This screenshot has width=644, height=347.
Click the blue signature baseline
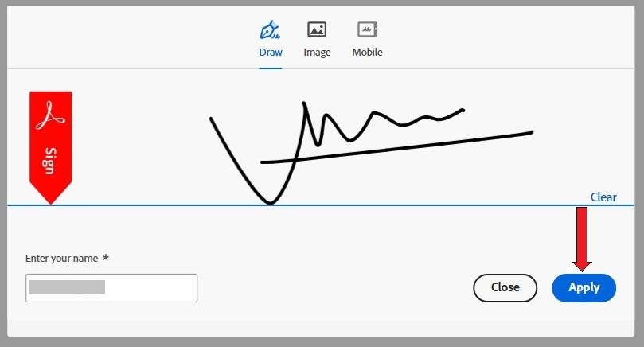point(398,205)
